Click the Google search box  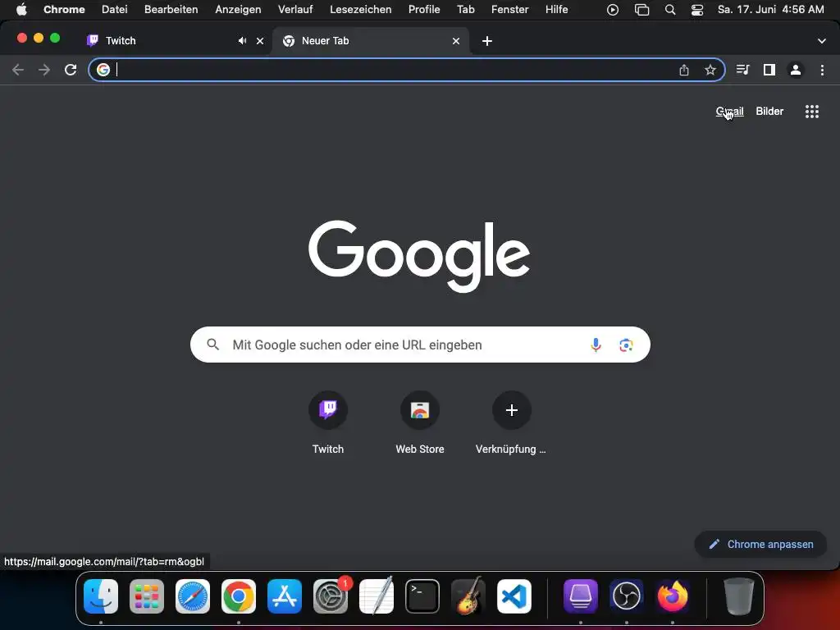coord(420,345)
